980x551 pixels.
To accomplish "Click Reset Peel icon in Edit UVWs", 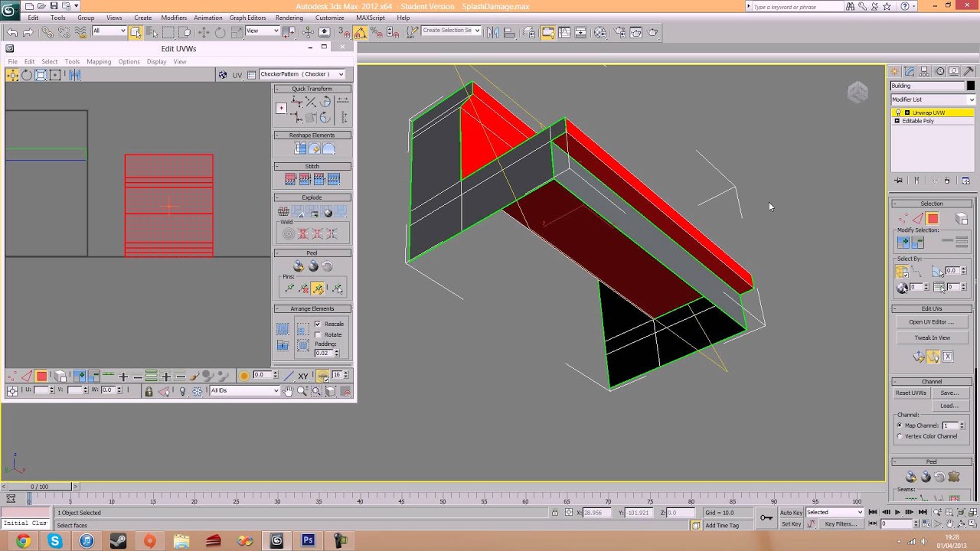I will tap(328, 266).
